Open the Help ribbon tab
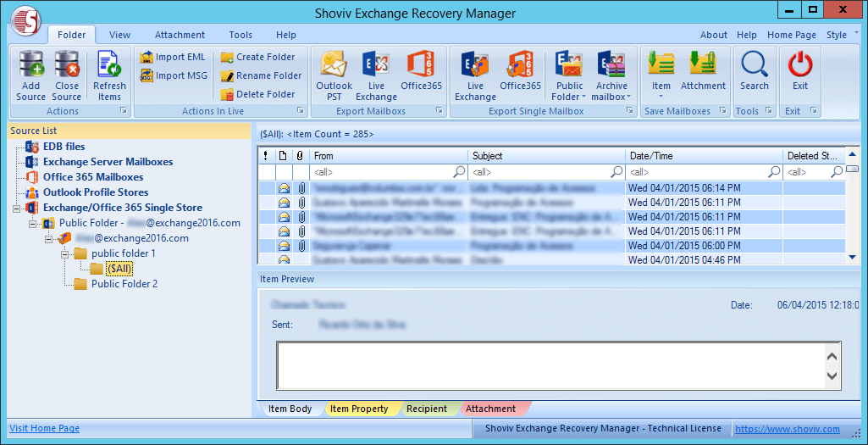The width and height of the screenshot is (868, 445). coord(286,35)
